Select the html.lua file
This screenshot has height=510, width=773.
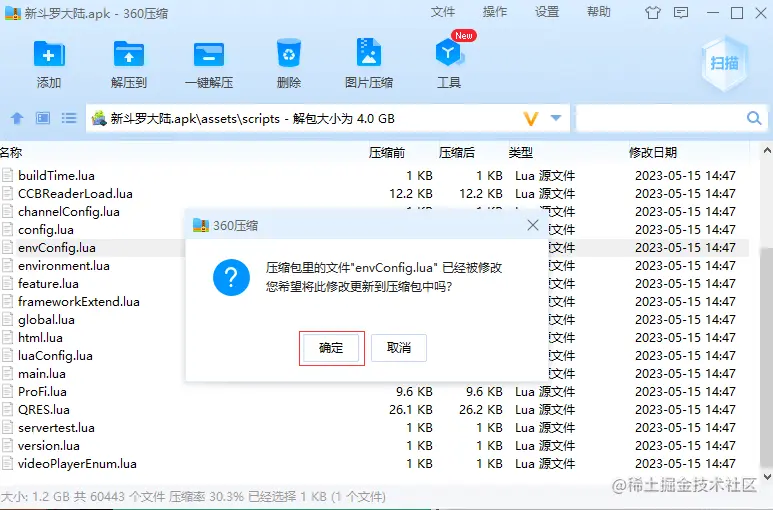click(x=40, y=338)
